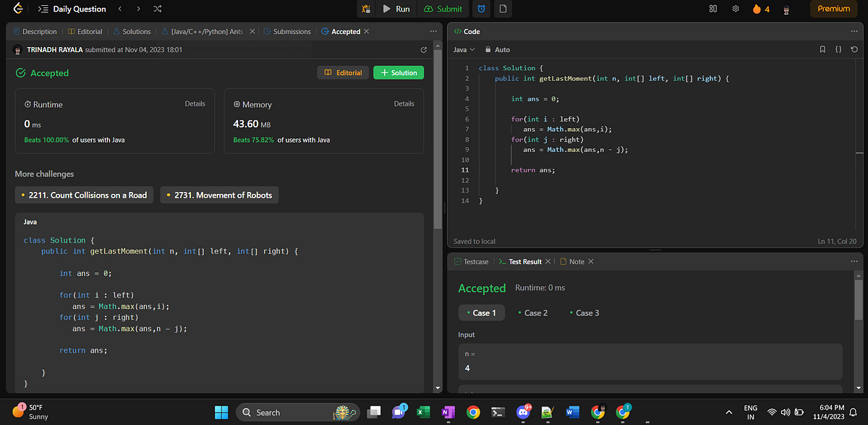Show hidden system tray icons
868x425 pixels.
[x=728, y=412]
